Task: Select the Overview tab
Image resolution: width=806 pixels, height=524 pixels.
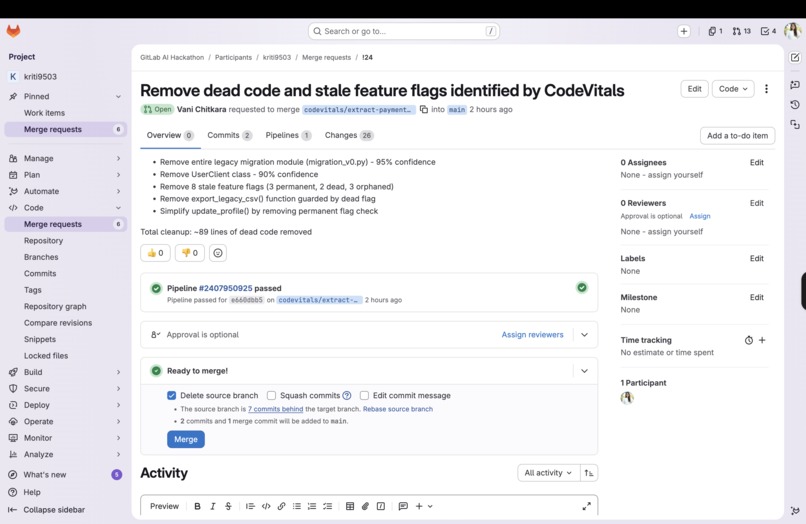Action: (x=170, y=135)
